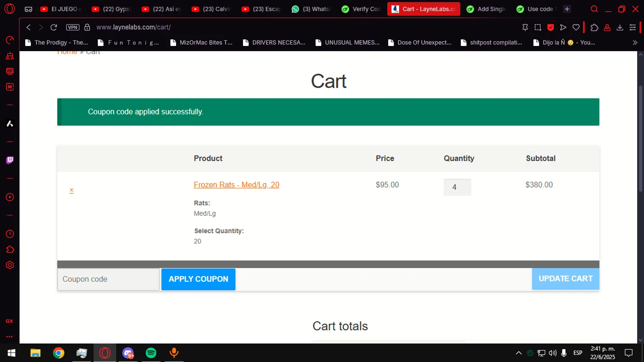
Task: Reload the cart page
Action: [x=54, y=27]
